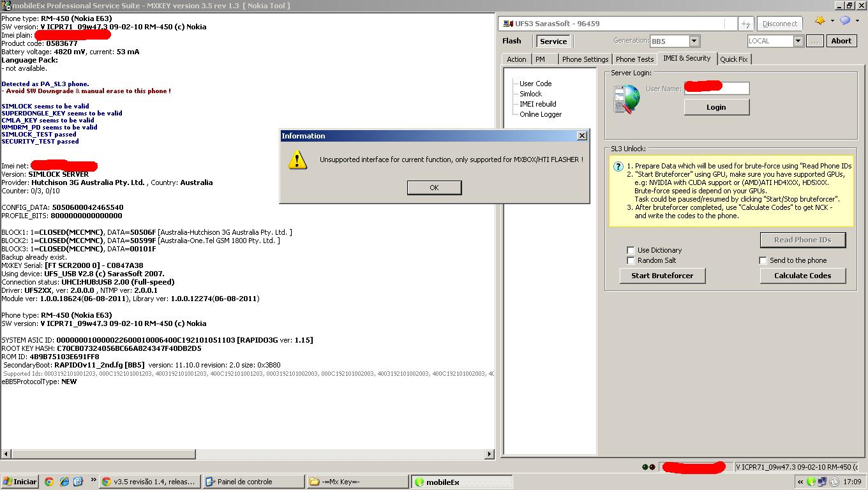
Task: Toggle Send to the phone checkbox
Action: click(x=763, y=260)
